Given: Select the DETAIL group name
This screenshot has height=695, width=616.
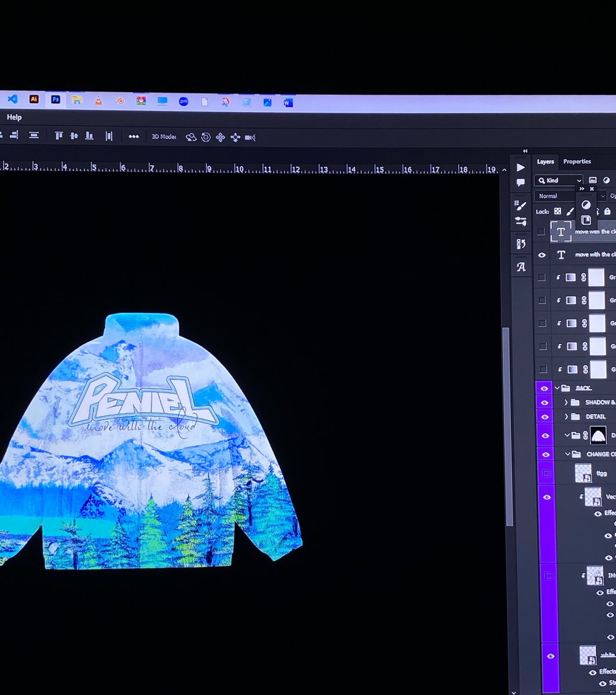Looking at the screenshot, I should click(x=596, y=416).
